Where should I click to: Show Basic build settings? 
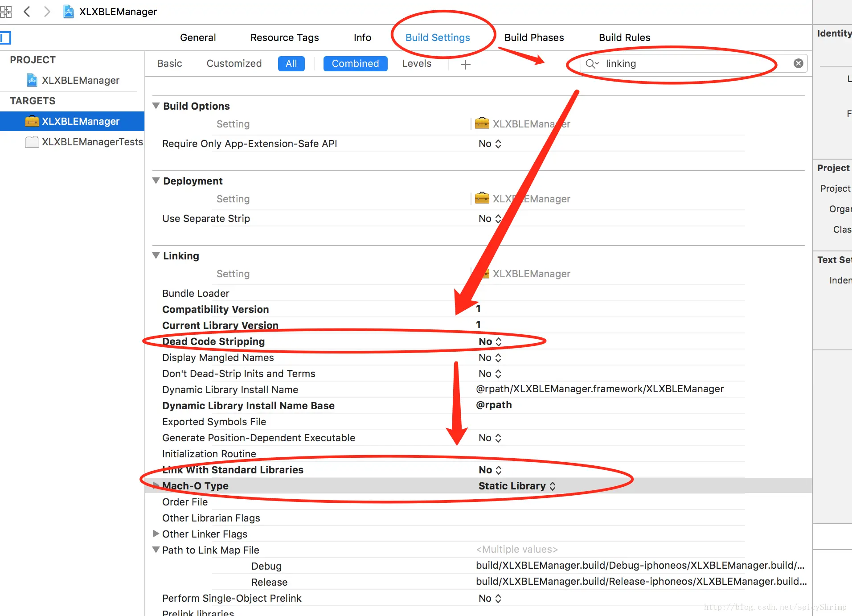pos(169,63)
